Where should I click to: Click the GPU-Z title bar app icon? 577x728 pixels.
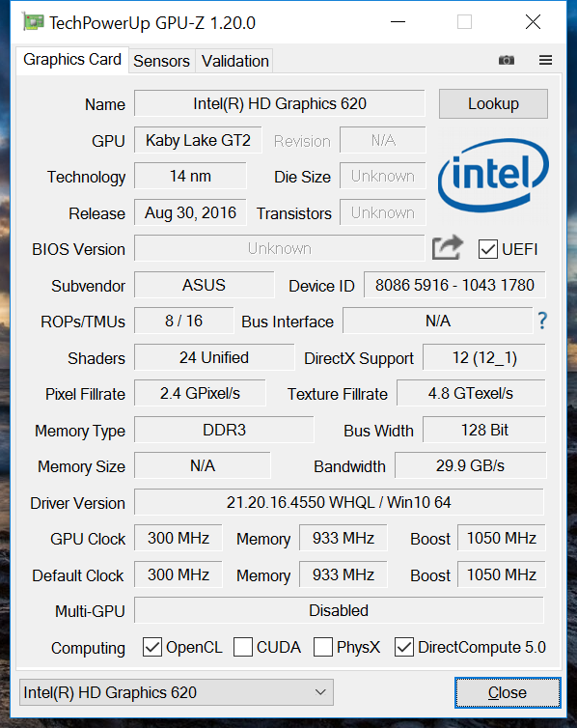pyautogui.click(x=33, y=22)
